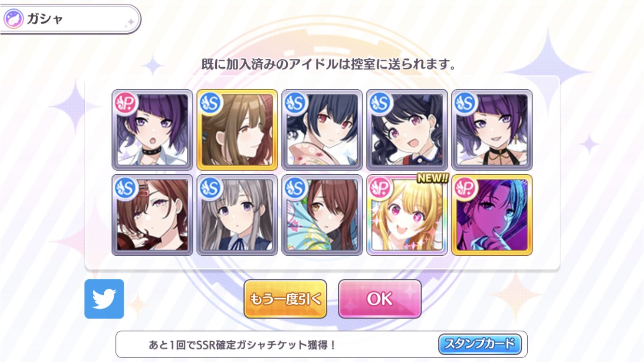
Task: Click the NEW!! label on the blonde card
Action: click(x=433, y=178)
